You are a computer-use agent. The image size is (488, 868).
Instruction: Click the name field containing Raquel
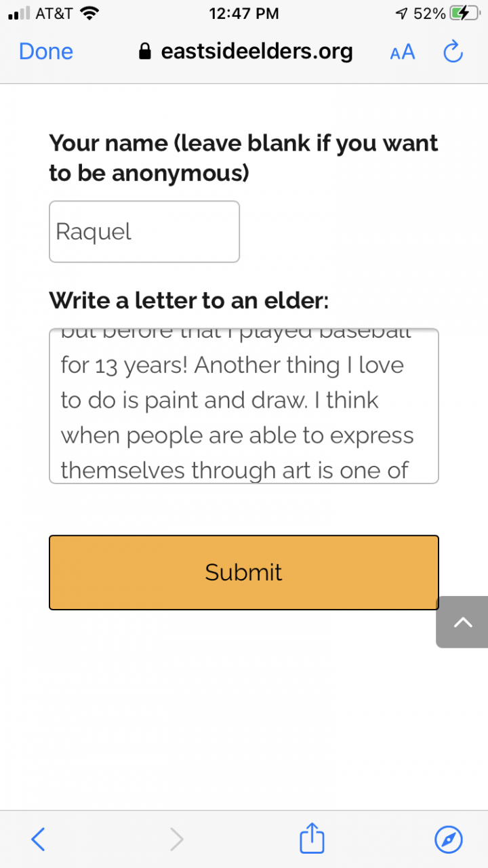tap(144, 232)
